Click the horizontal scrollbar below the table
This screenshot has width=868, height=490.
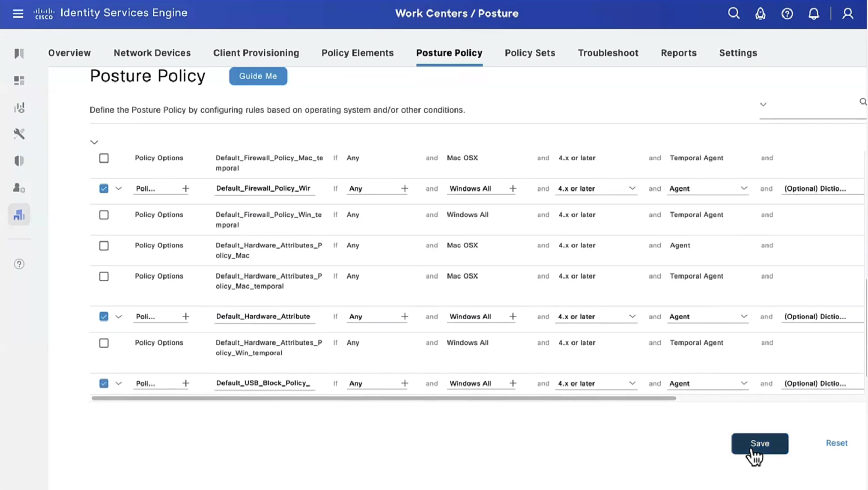383,398
